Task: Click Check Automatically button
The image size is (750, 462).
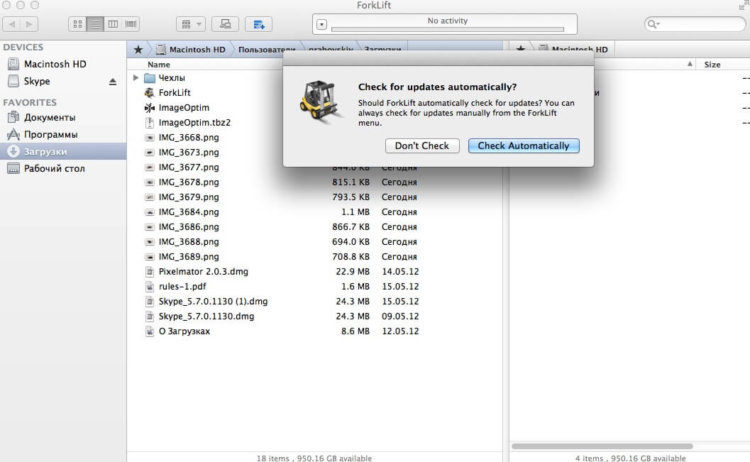Action: coord(523,145)
